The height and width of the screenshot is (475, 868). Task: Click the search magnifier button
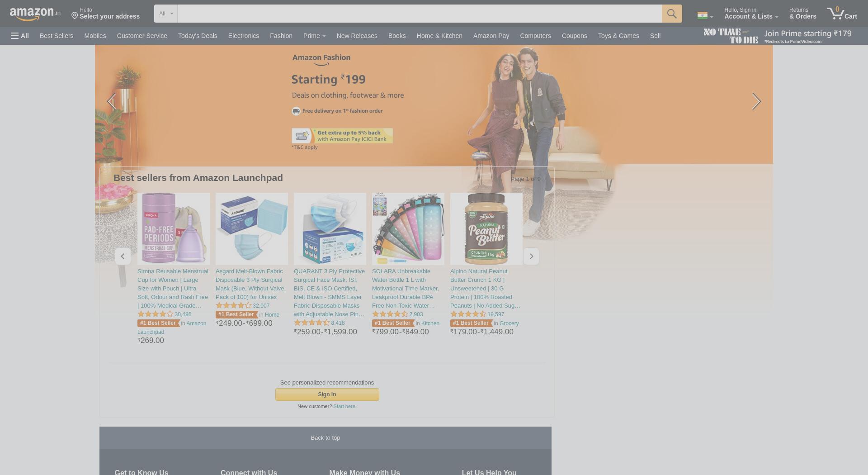point(672,14)
